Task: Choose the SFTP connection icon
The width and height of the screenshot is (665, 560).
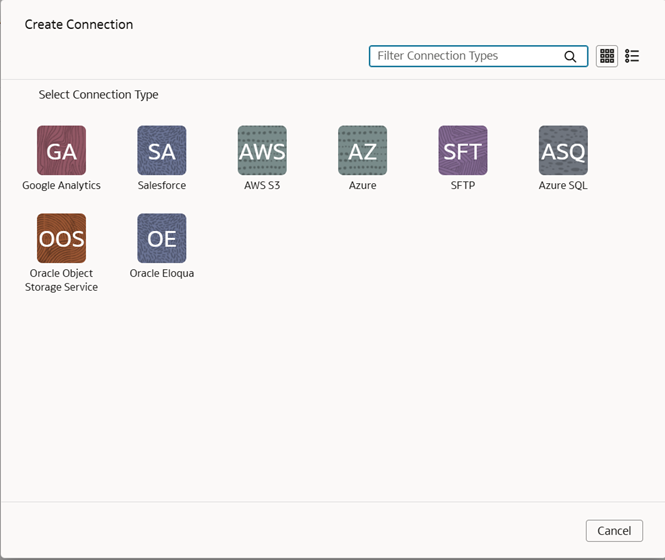Action: click(463, 150)
